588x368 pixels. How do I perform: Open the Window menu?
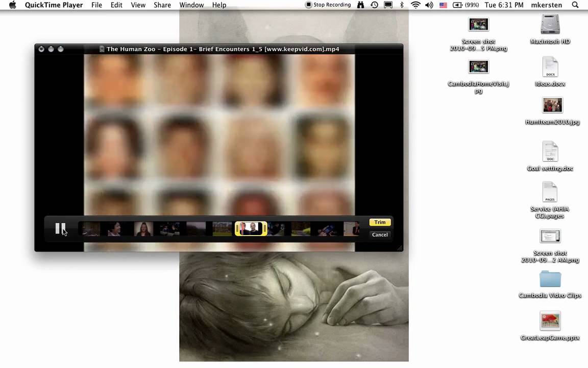point(191,5)
